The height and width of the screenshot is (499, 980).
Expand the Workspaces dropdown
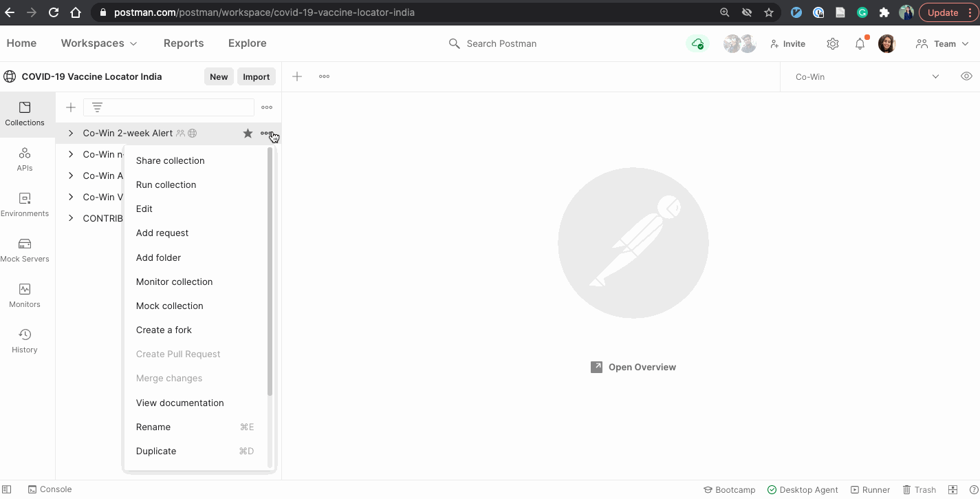tap(99, 43)
